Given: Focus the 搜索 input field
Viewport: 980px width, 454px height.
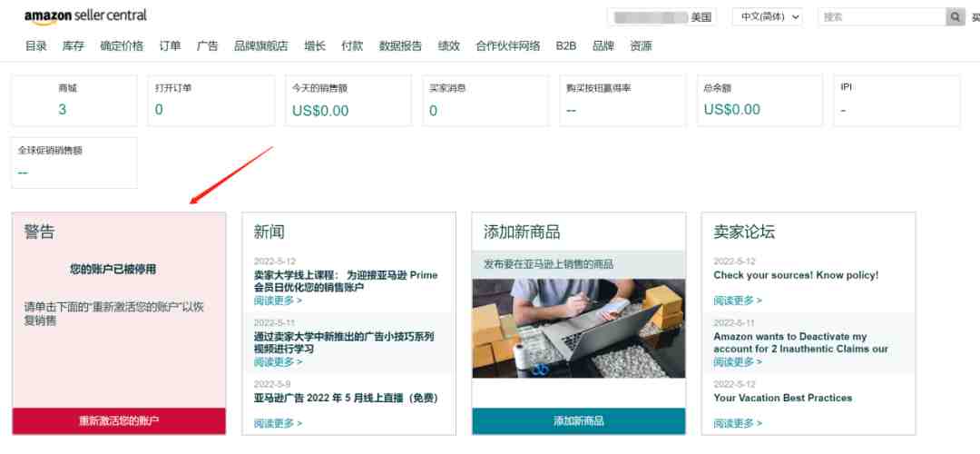Looking at the screenshot, I should coord(882,17).
